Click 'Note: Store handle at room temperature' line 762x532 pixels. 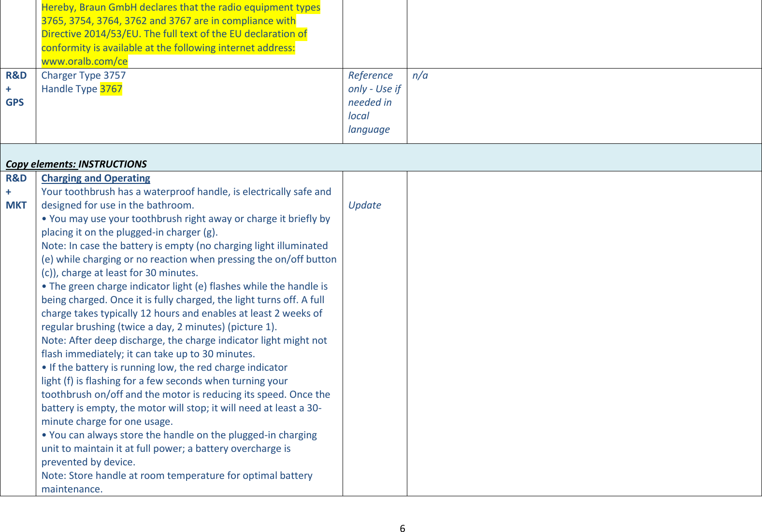point(177,476)
